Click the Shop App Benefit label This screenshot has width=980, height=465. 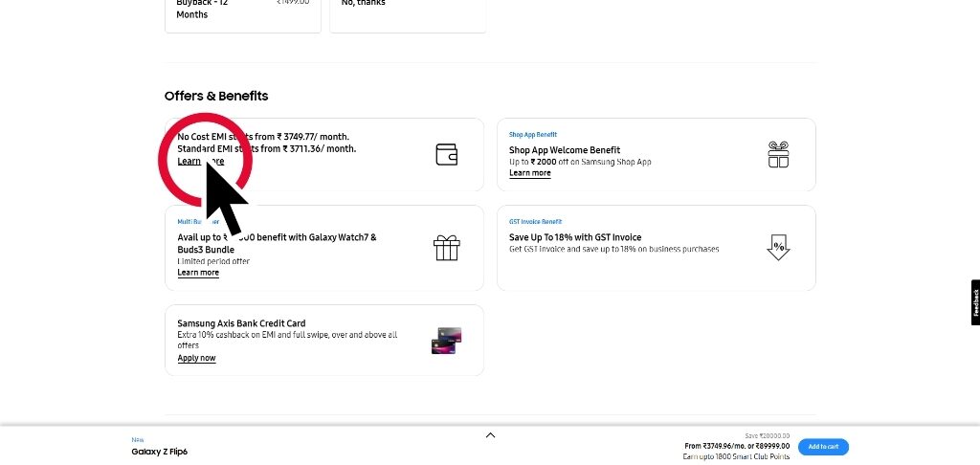[533, 135]
